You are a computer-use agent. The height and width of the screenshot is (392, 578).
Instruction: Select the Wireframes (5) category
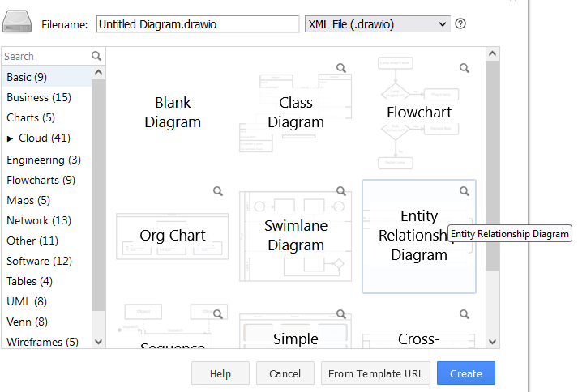point(46,342)
